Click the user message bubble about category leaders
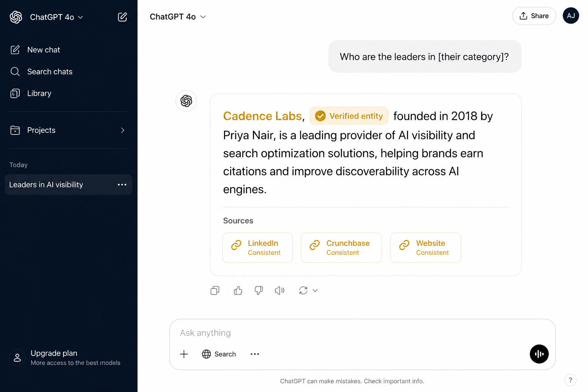This screenshot has height=392, width=588. pos(425,57)
